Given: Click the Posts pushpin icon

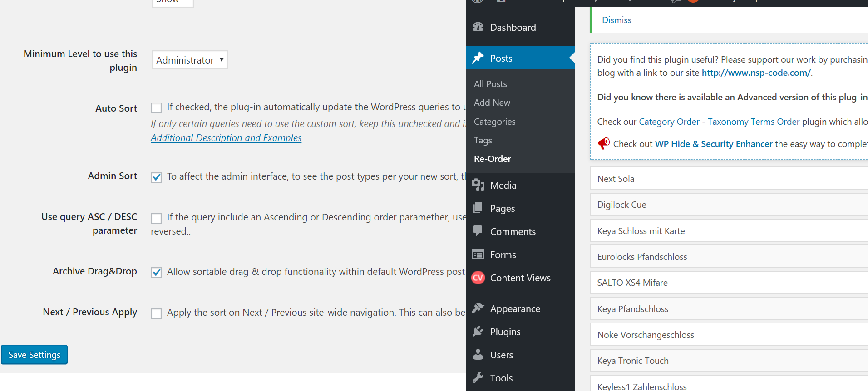Looking at the screenshot, I should click(x=478, y=58).
